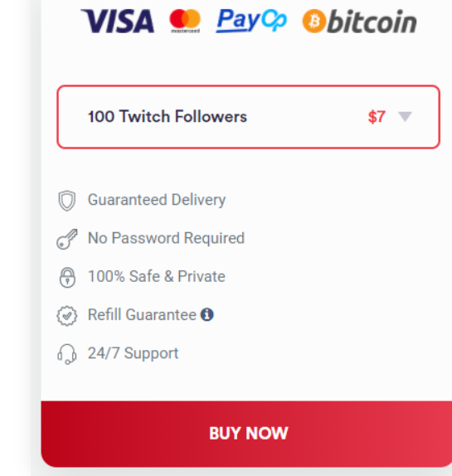This screenshot has width=452, height=476.
Task: Click the checkmark badge Refill Guarantee icon
Action: tap(67, 316)
